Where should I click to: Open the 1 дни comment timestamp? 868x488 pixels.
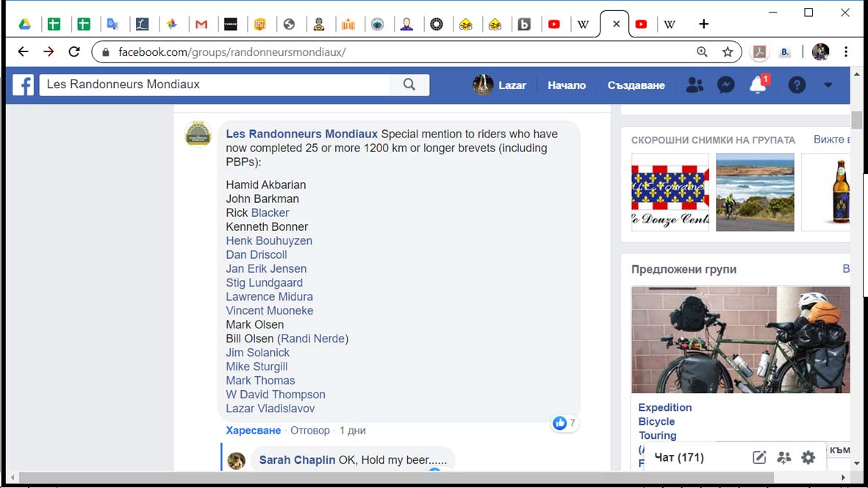coord(353,431)
